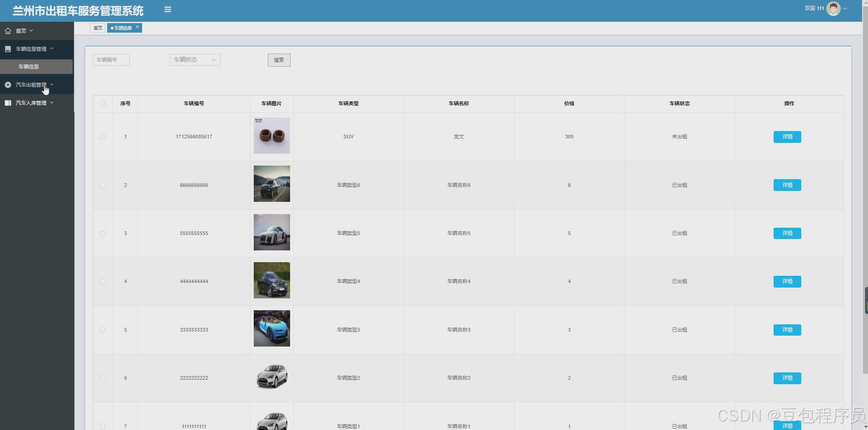Click the 未出租 status cell

point(680,137)
